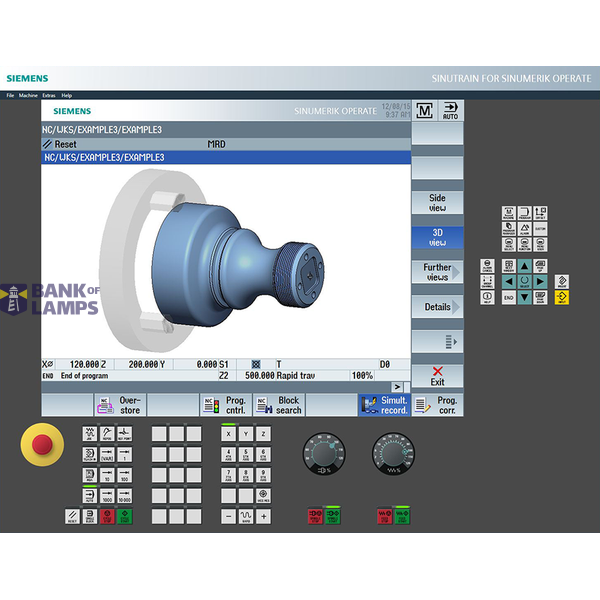Click red FEED STOP key

385,516
